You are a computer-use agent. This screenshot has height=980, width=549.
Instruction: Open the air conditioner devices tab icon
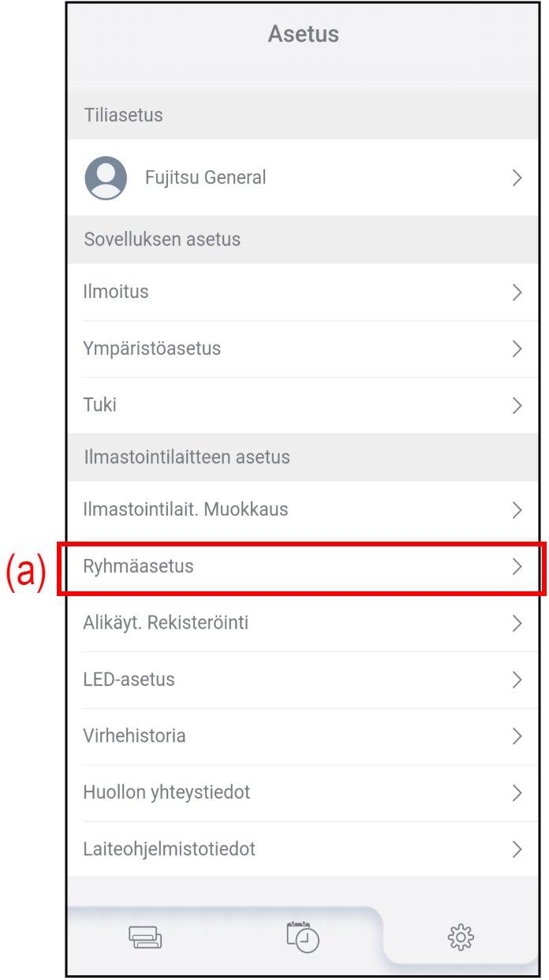coord(145,937)
